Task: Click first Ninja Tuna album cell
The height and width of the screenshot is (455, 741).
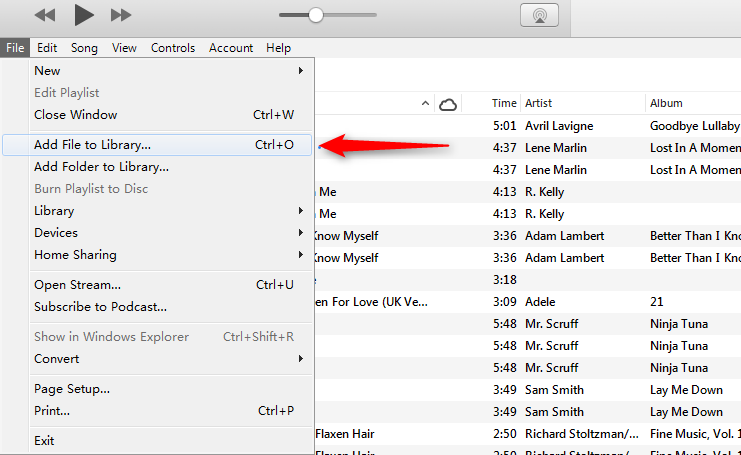Action: pos(679,324)
